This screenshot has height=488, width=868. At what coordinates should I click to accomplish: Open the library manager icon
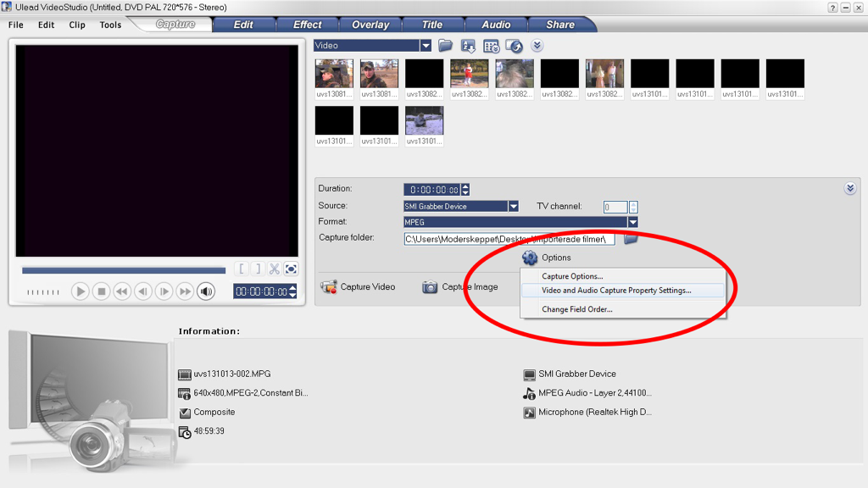point(491,46)
